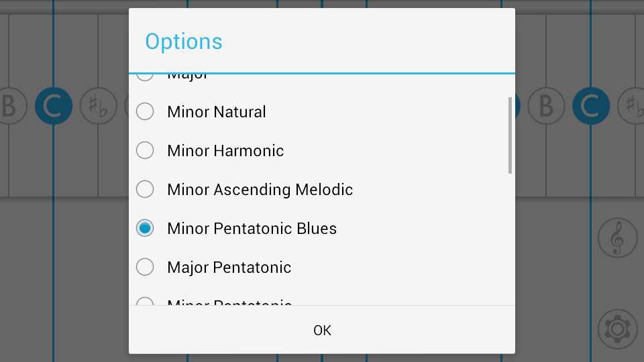Select Minor Ascending Melodic scale
Image resolution: width=644 pixels, height=362 pixels.
[x=260, y=190]
